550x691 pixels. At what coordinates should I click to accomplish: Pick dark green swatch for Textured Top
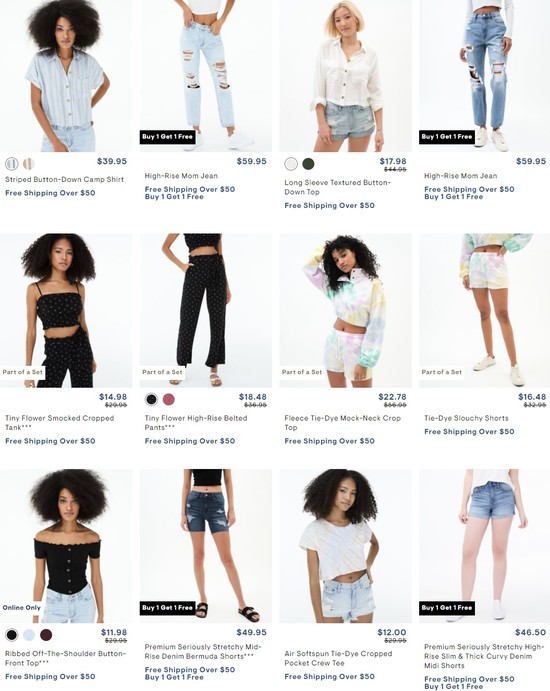pos(308,164)
